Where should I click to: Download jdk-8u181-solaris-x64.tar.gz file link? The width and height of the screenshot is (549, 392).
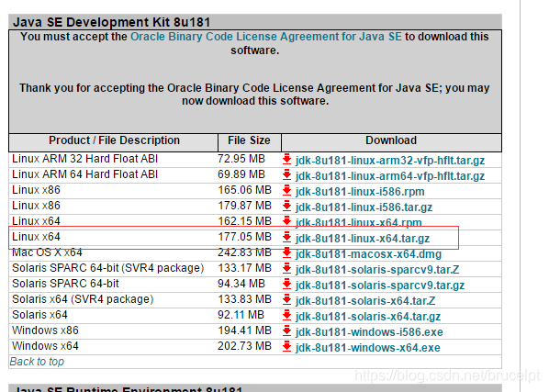(368, 317)
